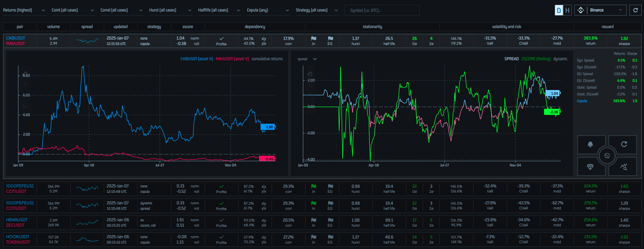The width and height of the screenshot is (644, 249).
Task: Toggle ZSCORE (Rolling) series in chart legend
Action: pos(536,59)
